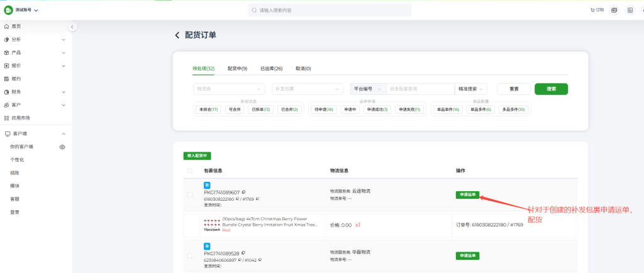
Task: Switch to the 配货中(9) tab
Action: 237,69
